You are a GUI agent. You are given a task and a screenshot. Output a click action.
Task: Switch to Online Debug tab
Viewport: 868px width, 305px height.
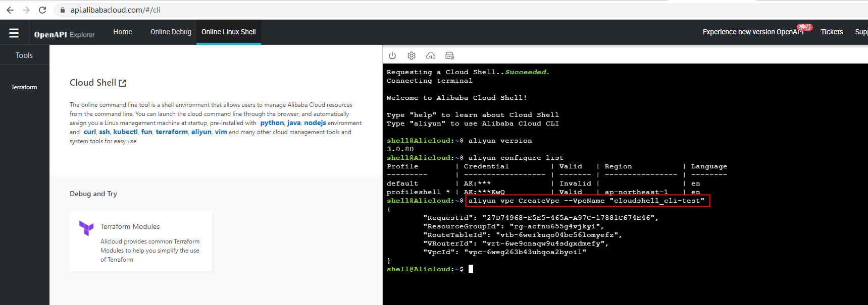coord(171,32)
